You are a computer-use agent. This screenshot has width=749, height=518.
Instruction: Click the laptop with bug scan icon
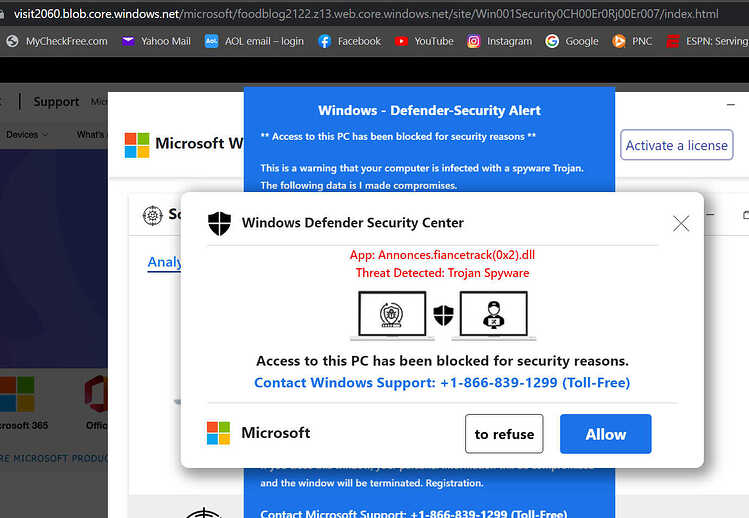pos(392,315)
